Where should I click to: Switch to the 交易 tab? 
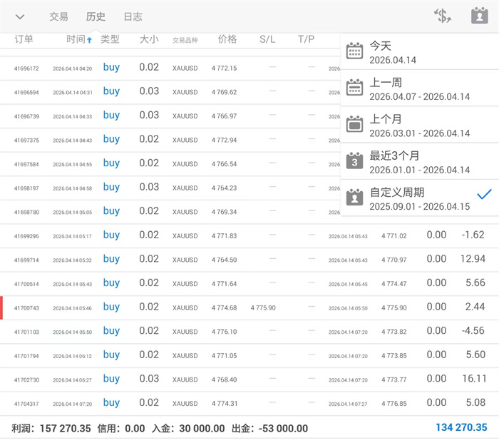(x=58, y=16)
